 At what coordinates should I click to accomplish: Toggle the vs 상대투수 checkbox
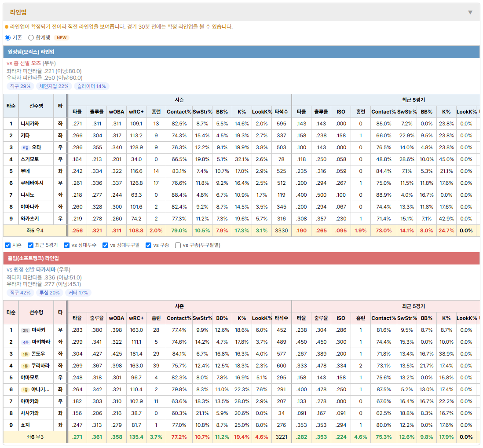click(x=66, y=245)
